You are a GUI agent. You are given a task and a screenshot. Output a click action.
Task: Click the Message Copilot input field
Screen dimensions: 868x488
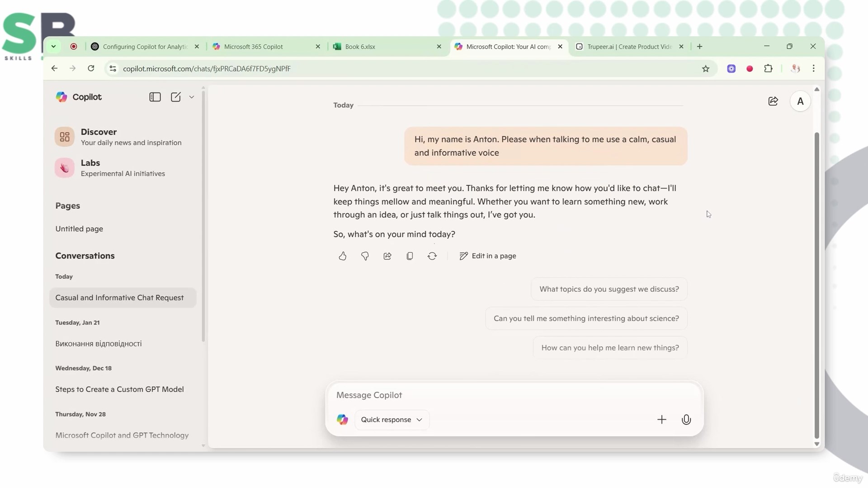click(x=513, y=395)
